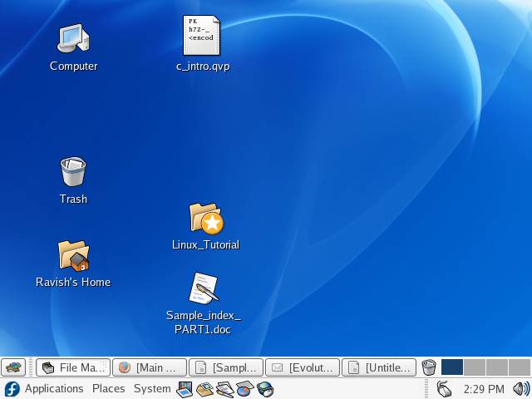This screenshot has height=399, width=532.
Task: Click the Trash icon on the desktop
Action: pyautogui.click(x=73, y=172)
